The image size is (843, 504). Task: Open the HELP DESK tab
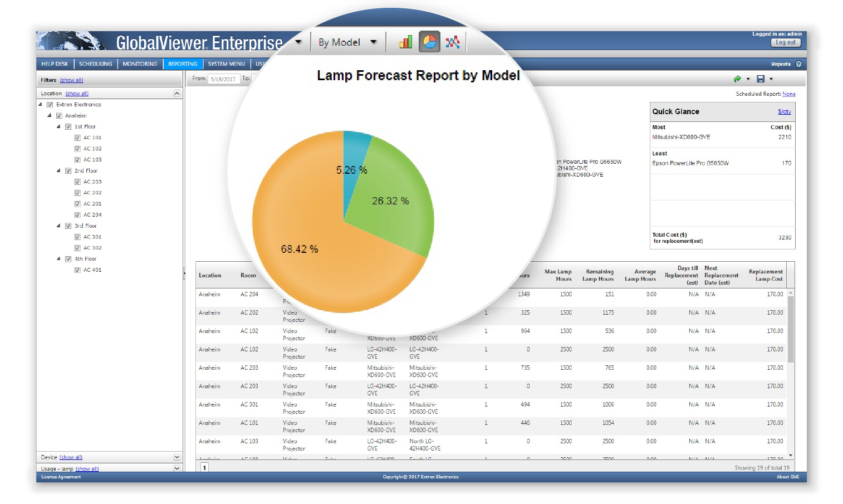55,64
